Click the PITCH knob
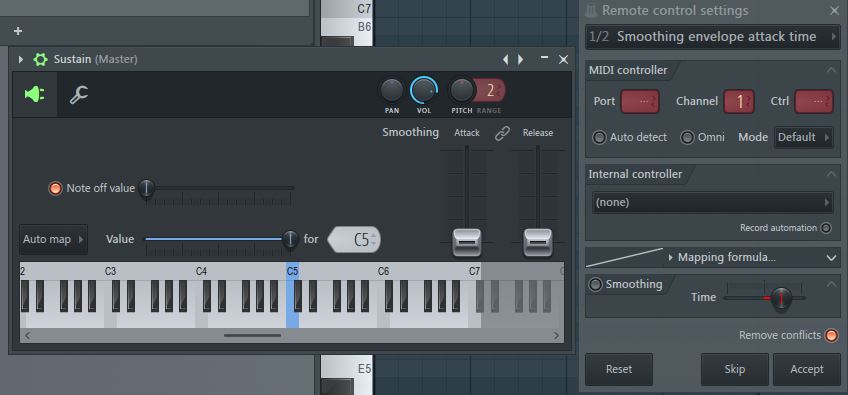Screen dimensions: 848x395 click(462, 90)
